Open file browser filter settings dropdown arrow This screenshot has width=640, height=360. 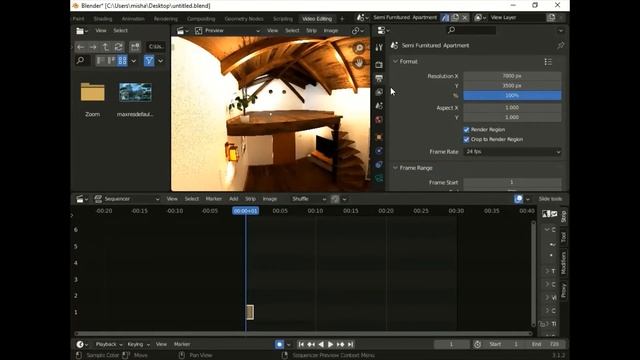[161, 61]
